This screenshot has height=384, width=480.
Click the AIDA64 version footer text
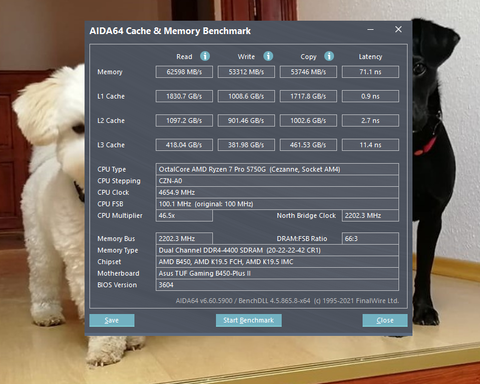287,301
